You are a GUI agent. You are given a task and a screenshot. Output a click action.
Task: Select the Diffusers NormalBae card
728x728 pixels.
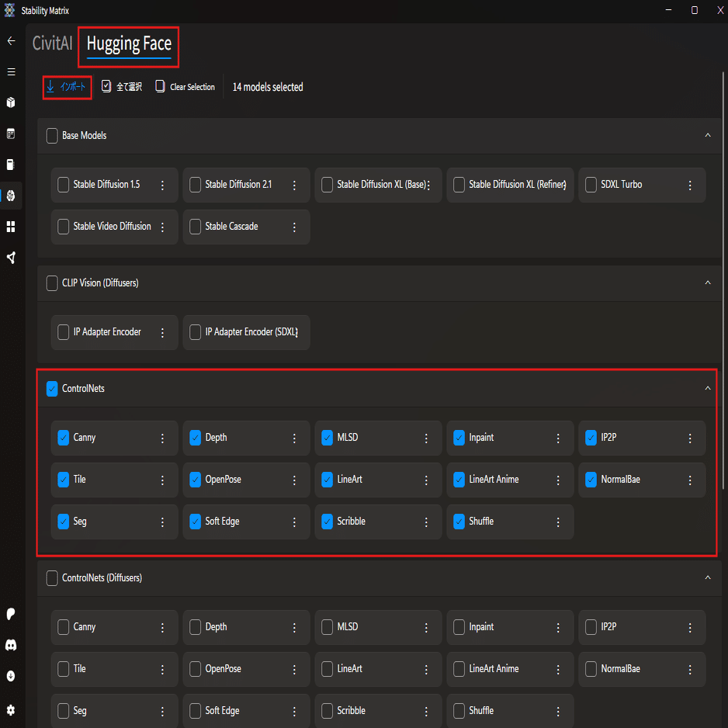tap(642, 669)
